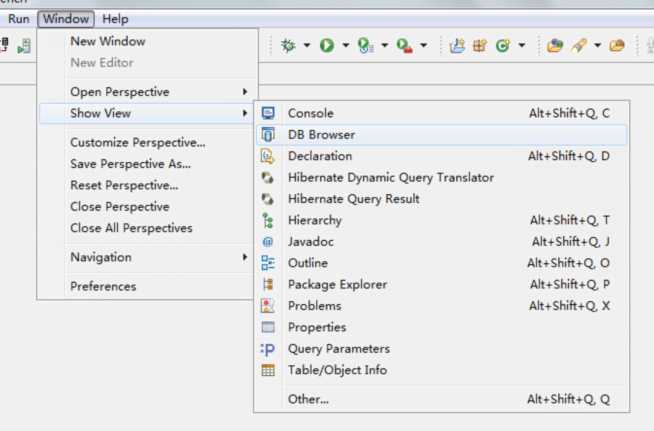Choose Outline in Show View submenu
This screenshot has width=654, height=431.
coord(441,263)
